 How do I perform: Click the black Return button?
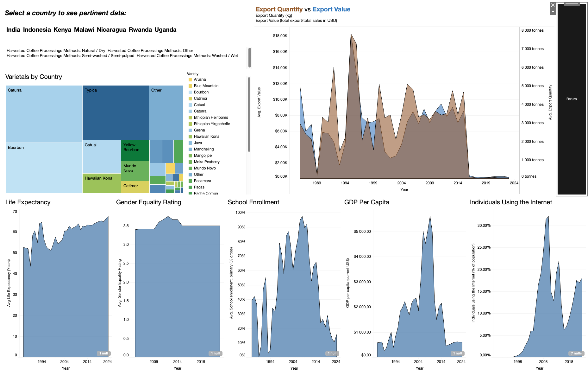[x=572, y=99]
